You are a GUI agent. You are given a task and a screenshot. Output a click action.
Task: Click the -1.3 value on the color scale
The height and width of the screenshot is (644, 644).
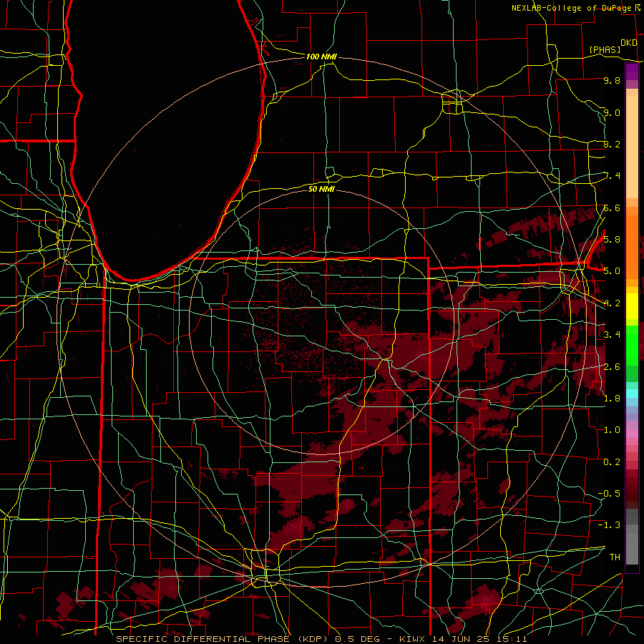[x=609, y=525]
